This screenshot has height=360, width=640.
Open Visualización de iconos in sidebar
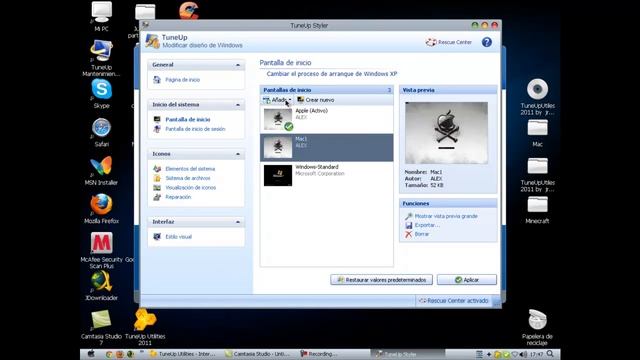point(191,188)
